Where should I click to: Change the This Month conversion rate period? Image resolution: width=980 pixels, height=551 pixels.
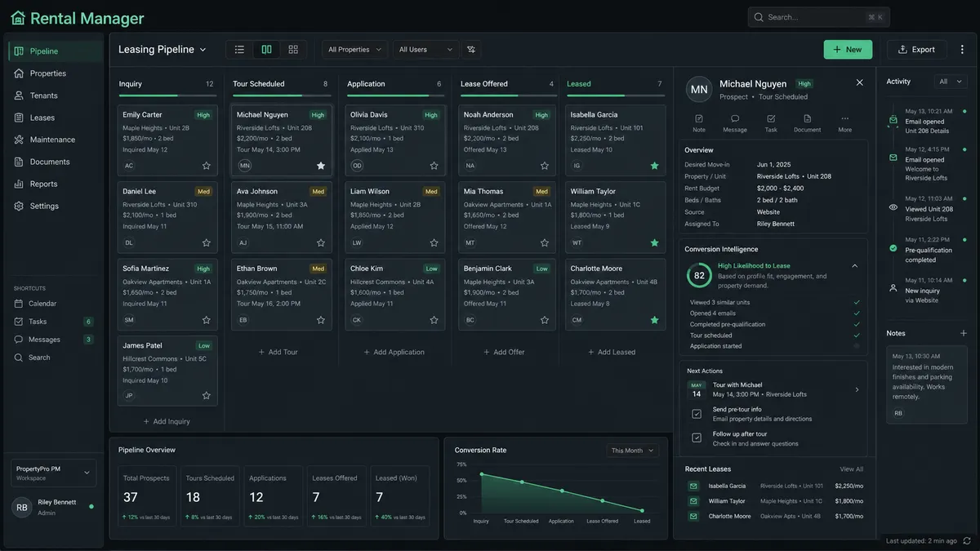633,451
